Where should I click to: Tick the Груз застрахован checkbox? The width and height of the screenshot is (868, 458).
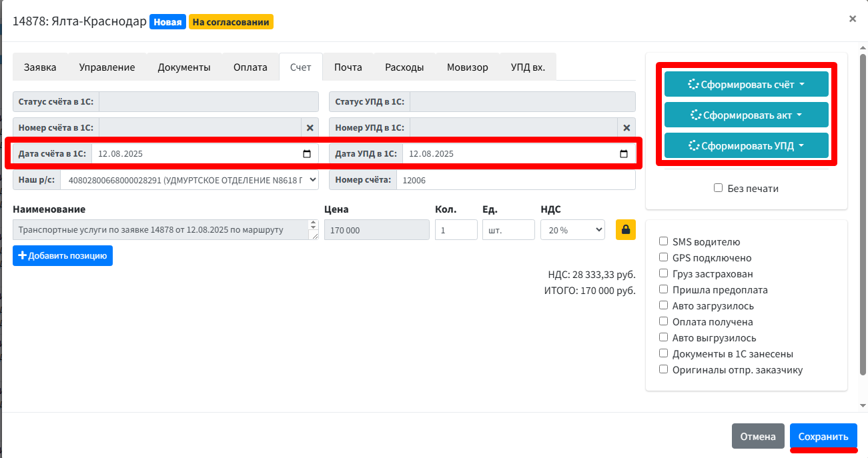pyautogui.click(x=663, y=273)
